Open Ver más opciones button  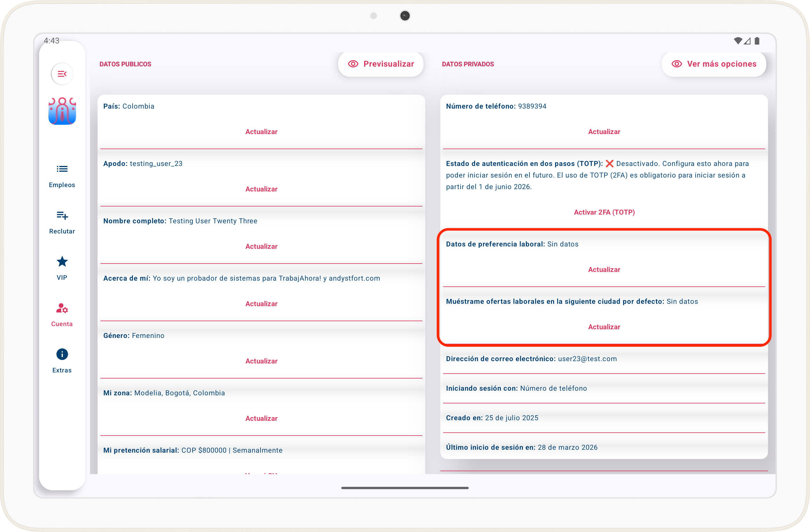click(x=714, y=64)
